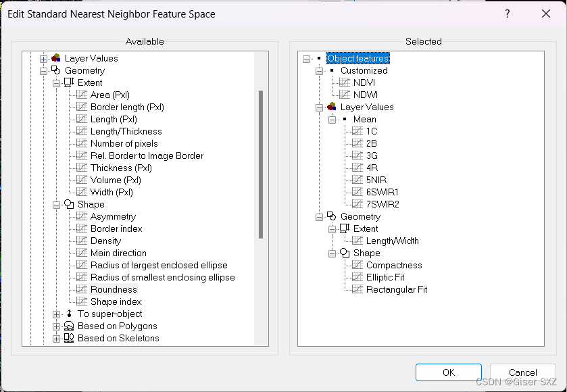The image size is (567, 392).
Task: Select the 1C mean layer
Action: coord(372,131)
